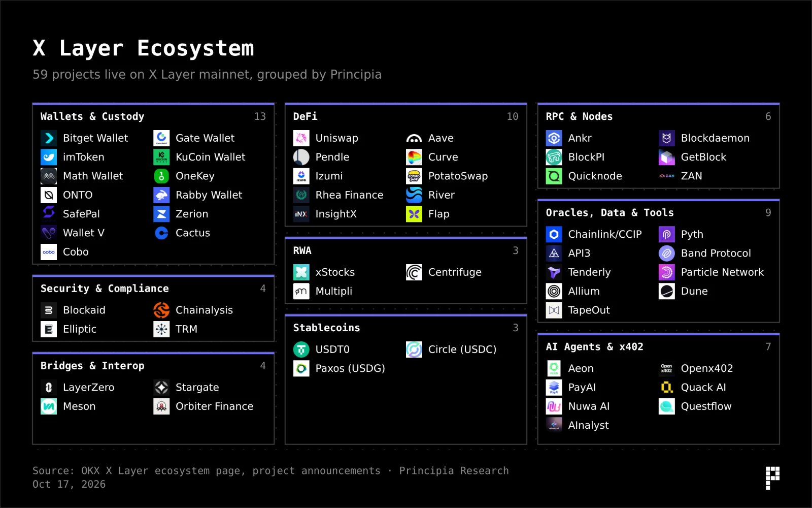Click the Rhea Finance label
This screenshot has height=508, width=812.
349,195
